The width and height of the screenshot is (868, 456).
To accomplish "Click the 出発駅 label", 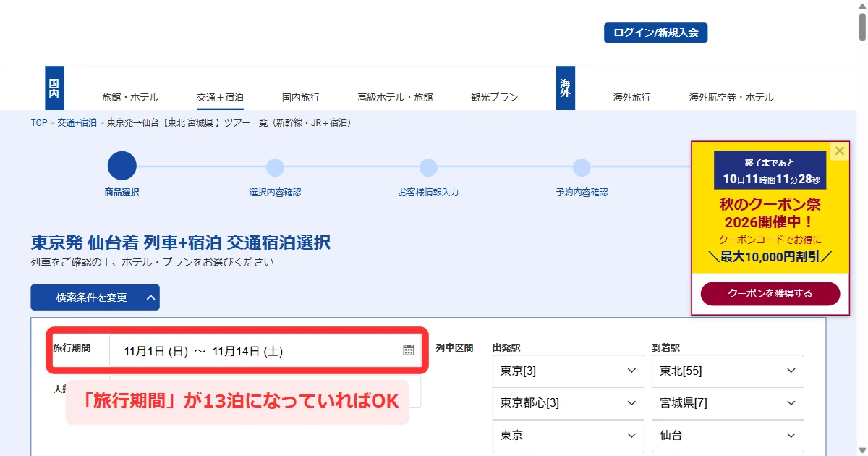I will pos(506,348).
